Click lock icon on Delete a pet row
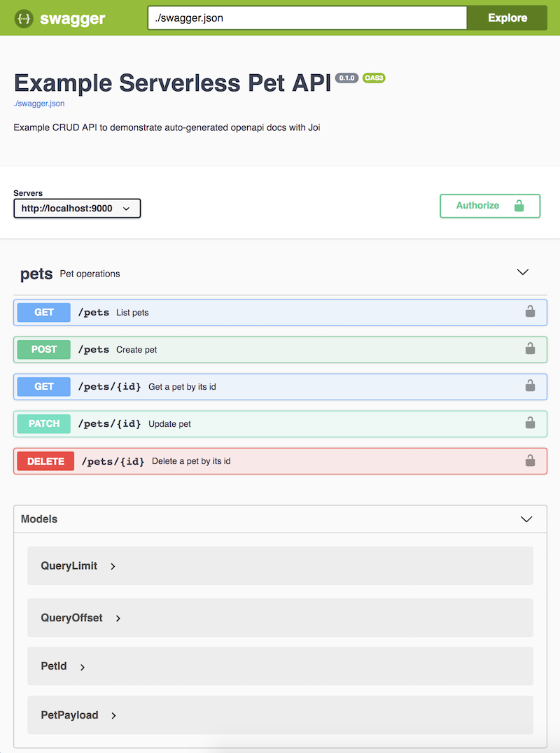Viewport: 560px width, 753px height. click(530, 460)
